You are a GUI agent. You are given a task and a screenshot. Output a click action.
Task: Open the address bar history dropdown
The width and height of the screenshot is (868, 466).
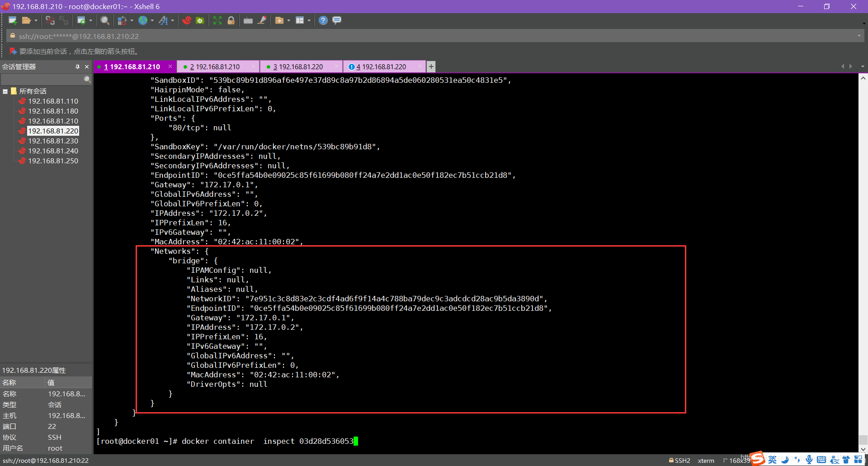[x=859, y=36]
